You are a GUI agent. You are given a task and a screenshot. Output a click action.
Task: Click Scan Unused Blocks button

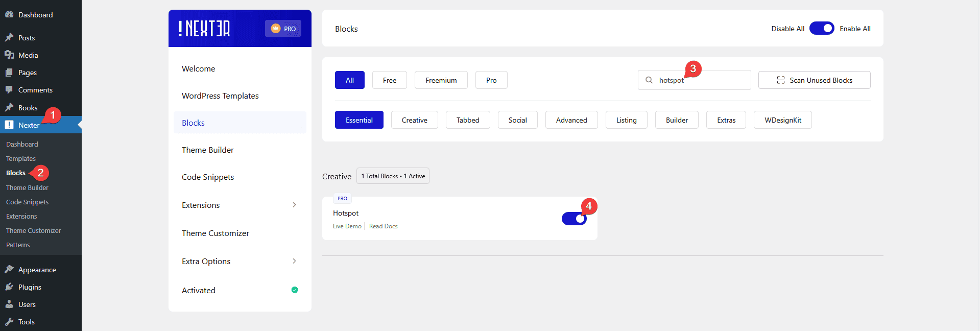click(814, 80)
